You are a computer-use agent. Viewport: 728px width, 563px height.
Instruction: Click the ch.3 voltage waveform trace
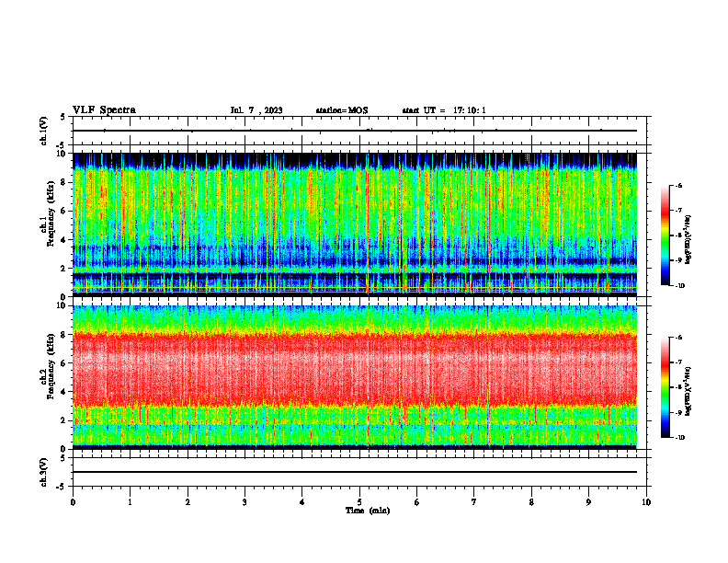(355, 472)
